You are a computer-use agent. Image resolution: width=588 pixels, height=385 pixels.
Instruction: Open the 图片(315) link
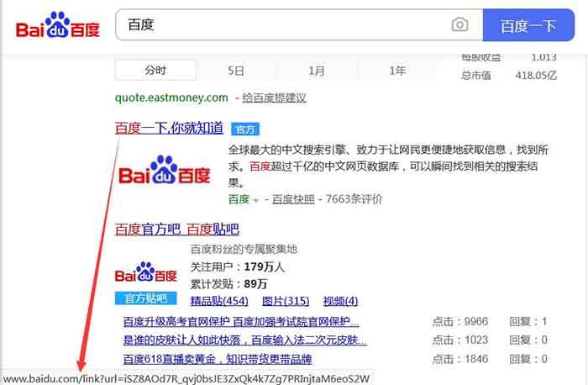click(x=286, y=301)
